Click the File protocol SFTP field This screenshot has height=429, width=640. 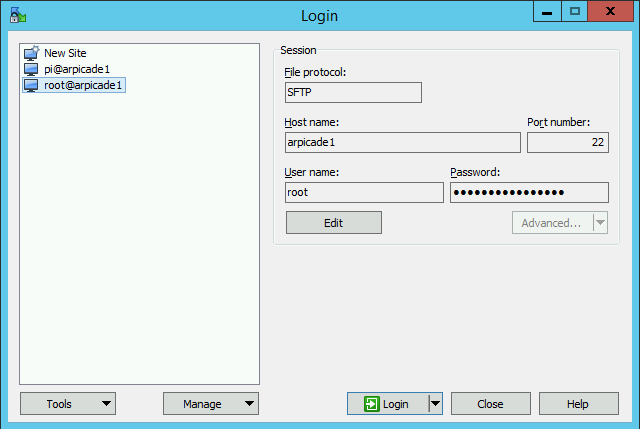(353, 92)
